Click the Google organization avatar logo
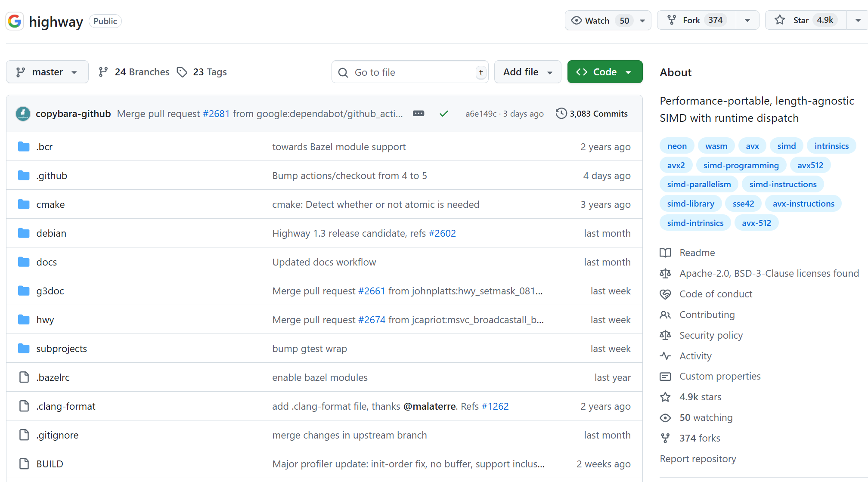Screen dimensions: 868x482 click(x=15, y=21)
